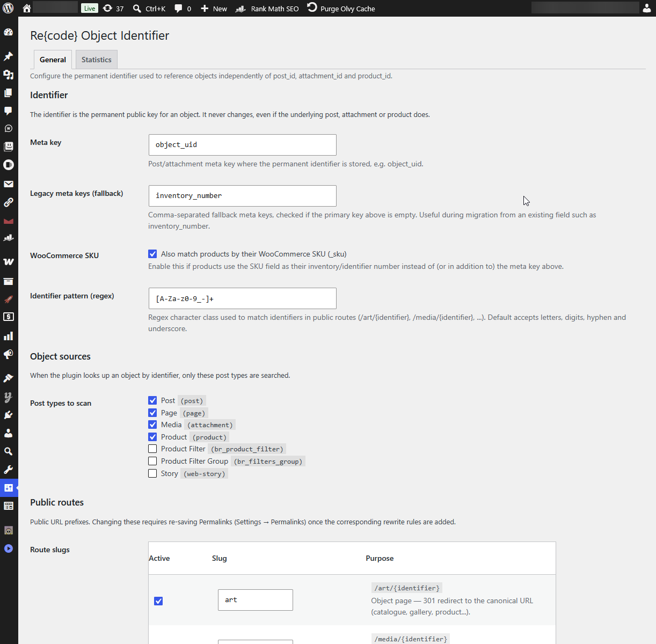Image resolution: width=656 pixels, height=644 pixels.
Task: Open Plugins plug sidebar icon
Action: point(8,415)
